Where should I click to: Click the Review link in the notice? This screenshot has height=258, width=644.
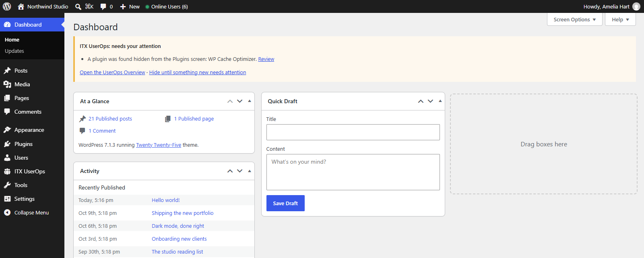[x=266, y=59]
